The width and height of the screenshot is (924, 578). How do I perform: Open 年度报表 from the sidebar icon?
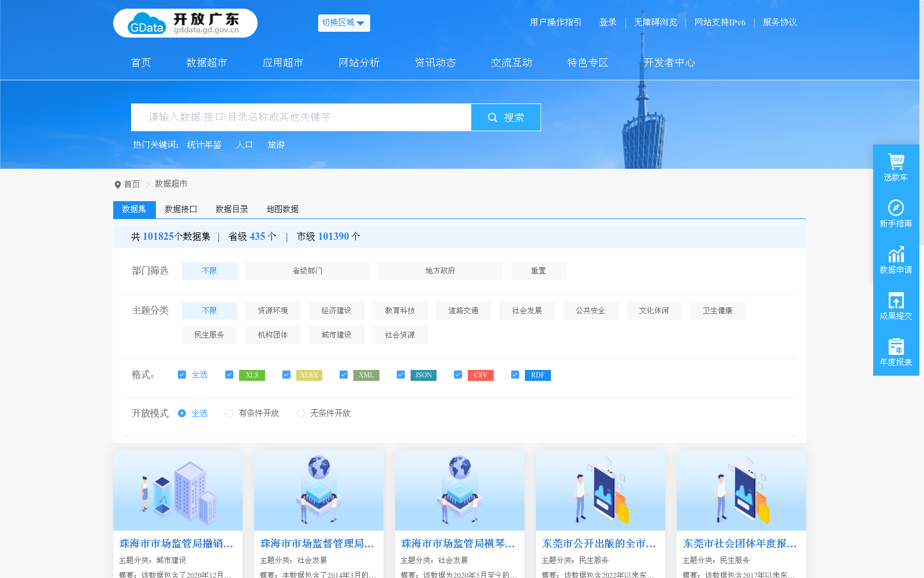pyautogui.click(x=896, y=347)
